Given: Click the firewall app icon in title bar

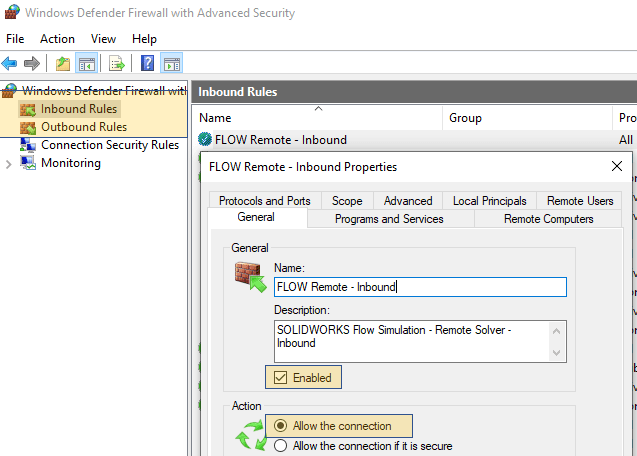Looking at the screenshot, I should 11,12.
